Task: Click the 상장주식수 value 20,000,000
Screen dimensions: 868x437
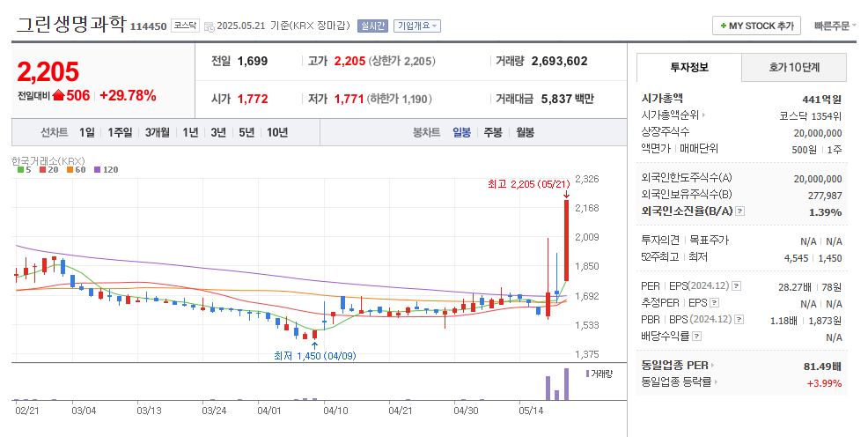Action: pos(818,134)
